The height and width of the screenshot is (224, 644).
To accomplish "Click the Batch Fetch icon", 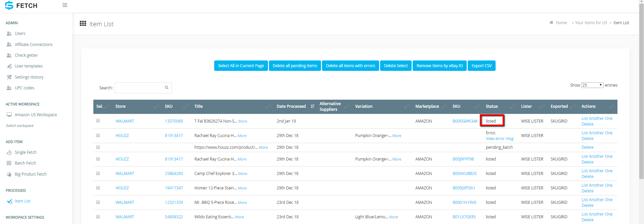I will click(9, 163).
